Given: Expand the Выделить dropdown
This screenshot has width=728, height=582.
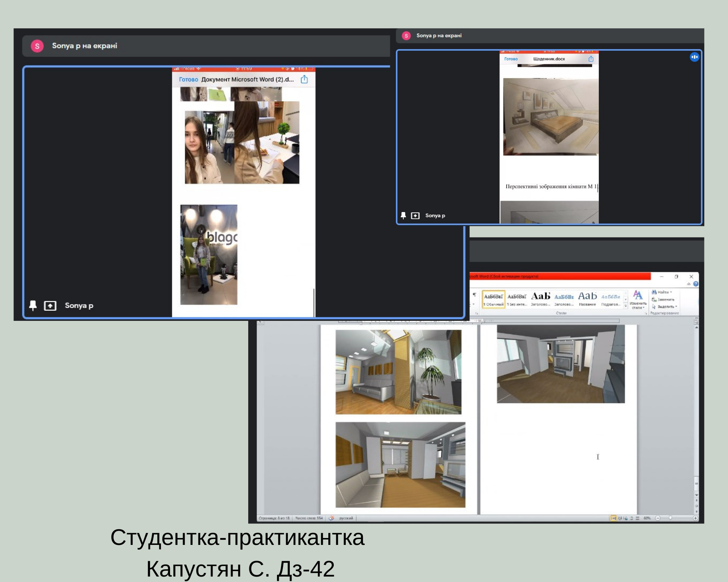Looking at the screenshot, I should pyautogui.click(x=676, y=307).
